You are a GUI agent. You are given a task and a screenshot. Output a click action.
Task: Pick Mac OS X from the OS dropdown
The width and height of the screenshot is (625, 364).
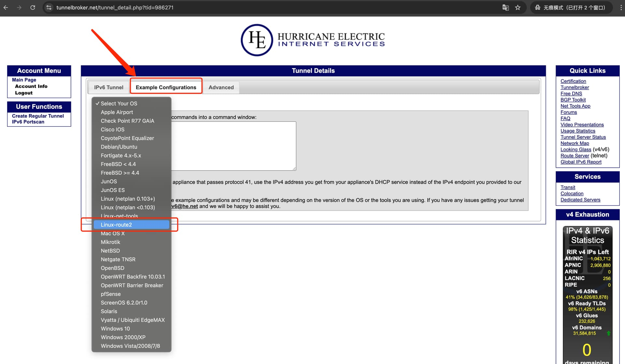[x=113, y=233]
